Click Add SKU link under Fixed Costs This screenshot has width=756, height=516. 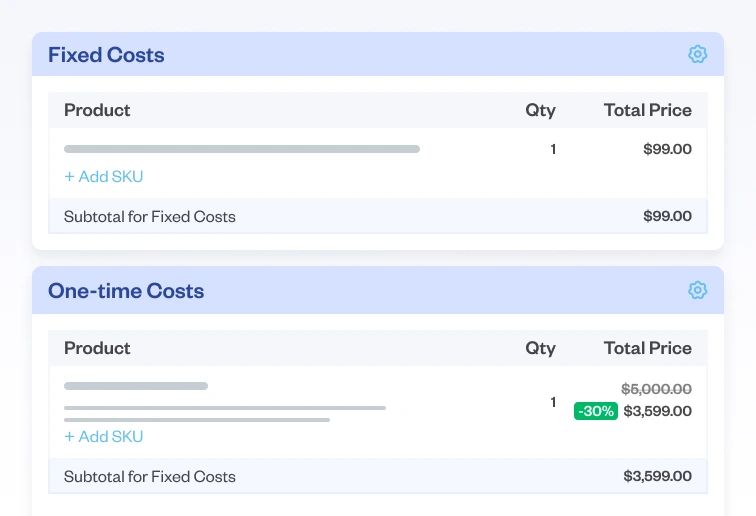pyautogui.click(x=104, y=177)
